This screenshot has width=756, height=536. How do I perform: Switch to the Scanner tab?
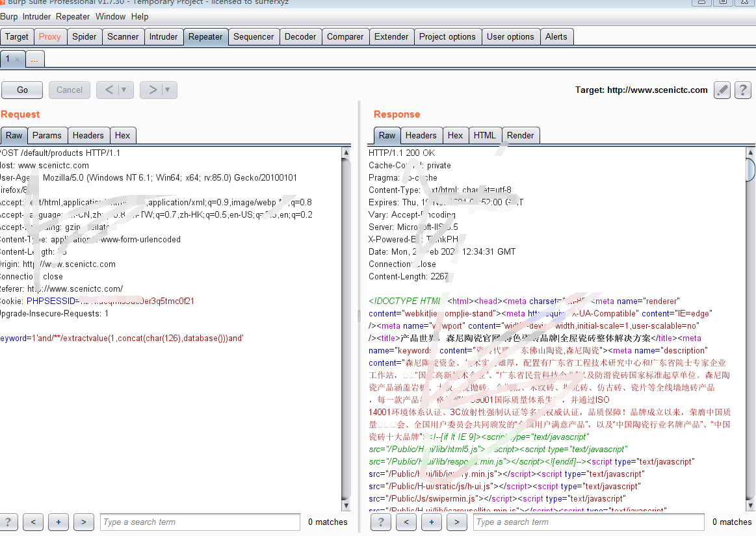[x=123, y=36]
